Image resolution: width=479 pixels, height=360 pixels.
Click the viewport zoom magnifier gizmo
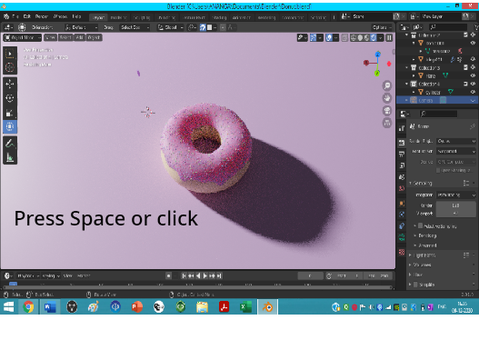387,86
